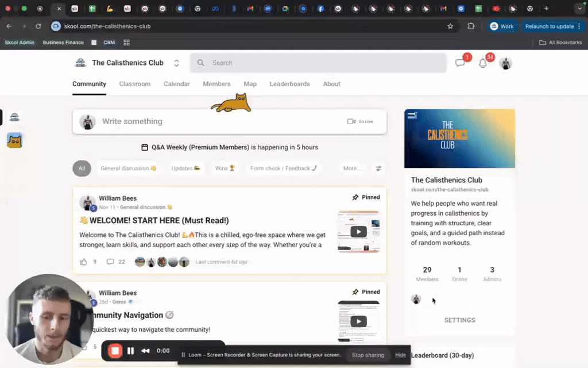Click Relaunch to update
Image resolution: width=588 pixels, height=368 pixels.
pyautogui.click(x=553, y=26)
